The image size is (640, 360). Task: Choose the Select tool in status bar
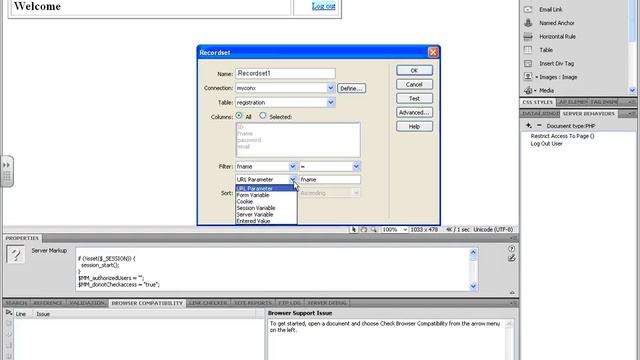pos(353,230)
